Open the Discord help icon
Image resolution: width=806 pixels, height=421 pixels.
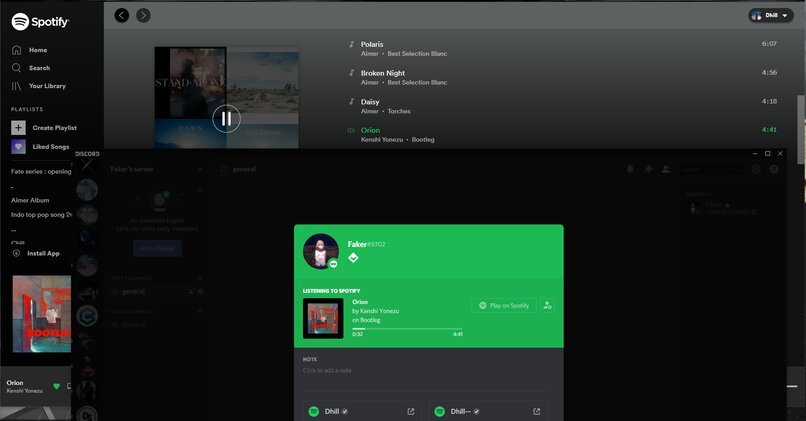[x=774, y=169]
